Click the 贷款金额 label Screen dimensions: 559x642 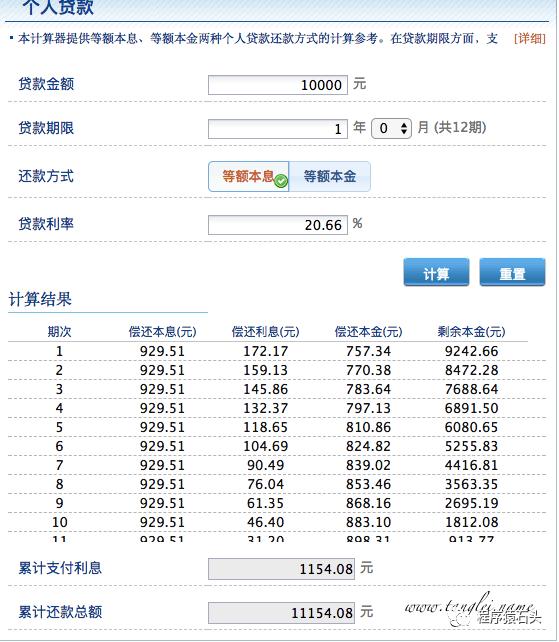point(46,84)
